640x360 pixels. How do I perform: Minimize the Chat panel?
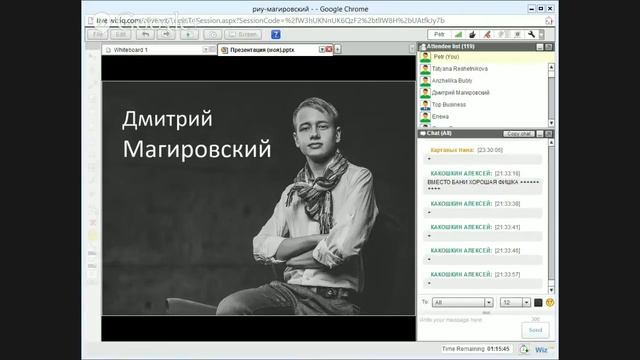[x=540, y=134]
